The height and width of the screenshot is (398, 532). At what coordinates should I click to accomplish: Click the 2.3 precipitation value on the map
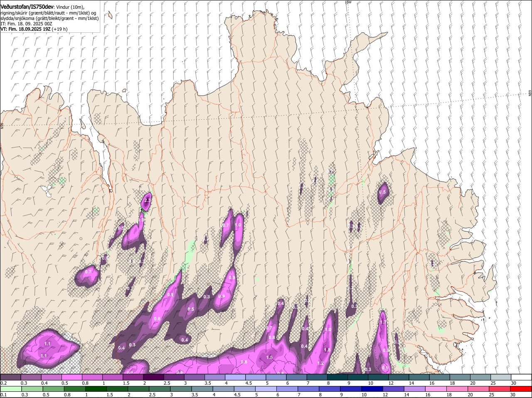pyautogui.click(x=147, y=201)
